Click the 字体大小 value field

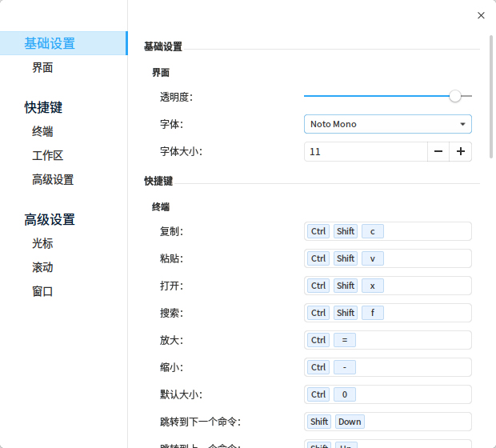[x=366, y=151]
